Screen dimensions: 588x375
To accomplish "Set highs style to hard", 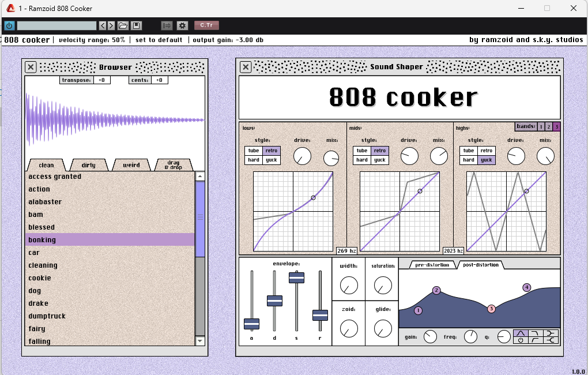I will [x=468, y=160].
